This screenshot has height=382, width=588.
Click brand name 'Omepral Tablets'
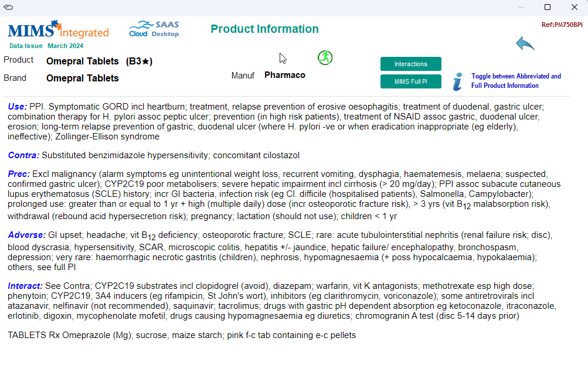tap(83, 78)
